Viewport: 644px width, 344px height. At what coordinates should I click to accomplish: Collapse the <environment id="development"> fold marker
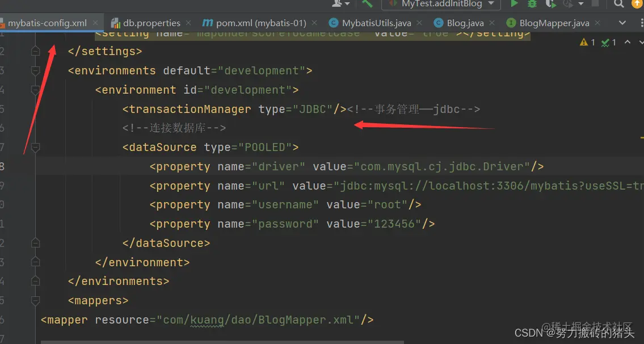(35, 90)
